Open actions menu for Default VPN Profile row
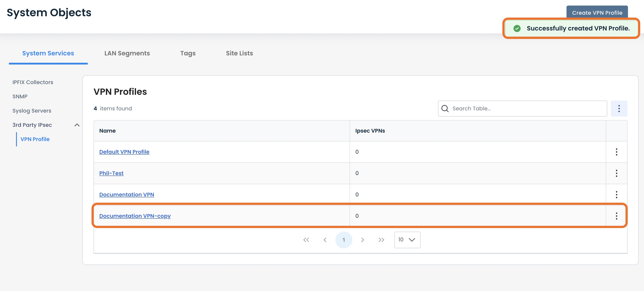This screenshot has width=644, height=291. [x=616, y=152]
